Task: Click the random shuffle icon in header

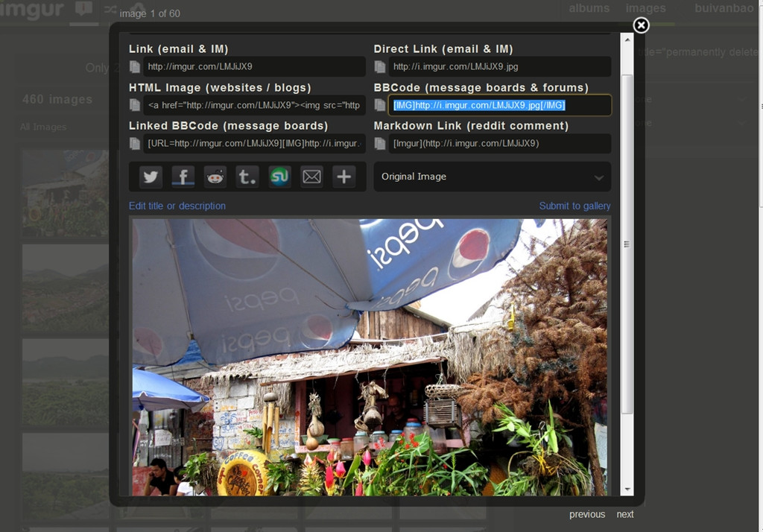Action: tap(110, 9)
